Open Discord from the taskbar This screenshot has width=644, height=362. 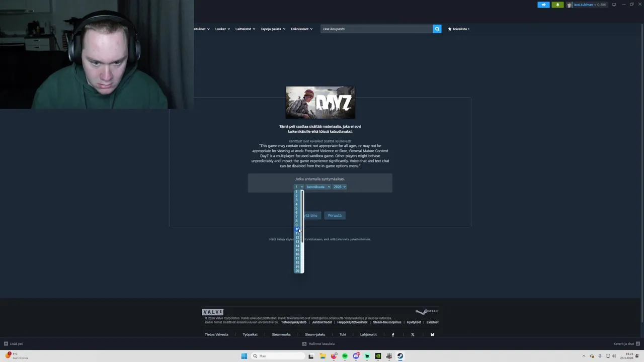pyautogui.click(x=356, y=356)
